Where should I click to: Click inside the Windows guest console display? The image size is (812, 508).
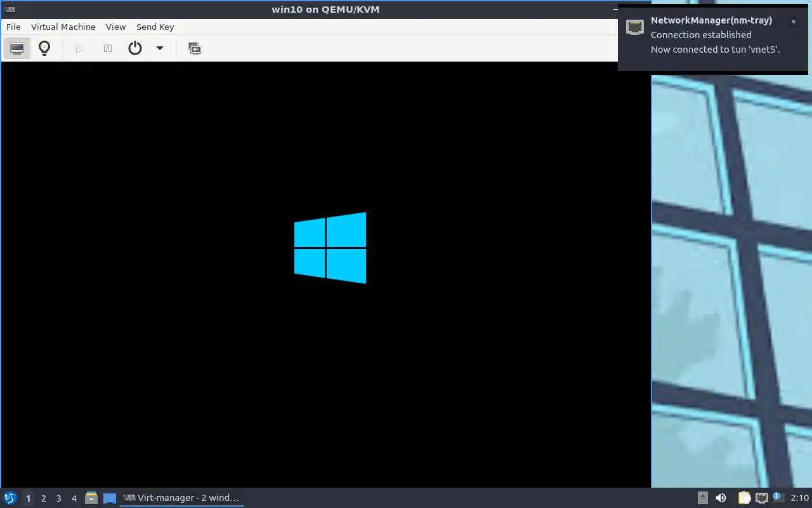pos(326,274)
